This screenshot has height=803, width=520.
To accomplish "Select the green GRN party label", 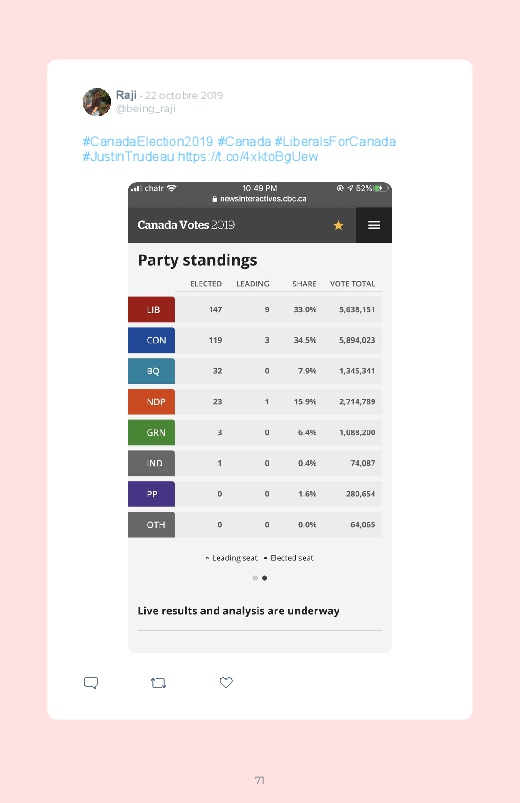I will pyautogui.click(x=152, y=432).
